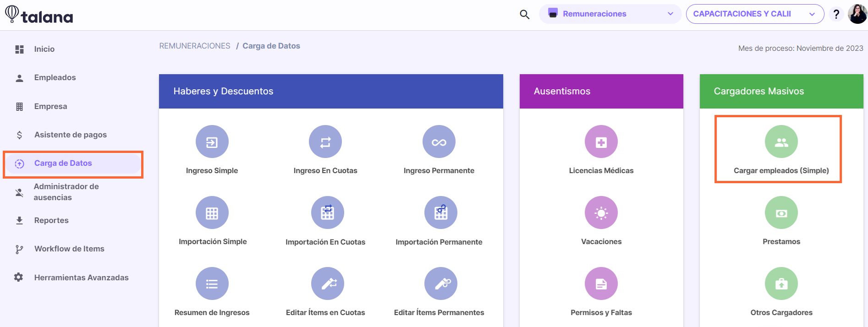
Task: Click the Ingreso Simple label
Action: click(212, 170)
